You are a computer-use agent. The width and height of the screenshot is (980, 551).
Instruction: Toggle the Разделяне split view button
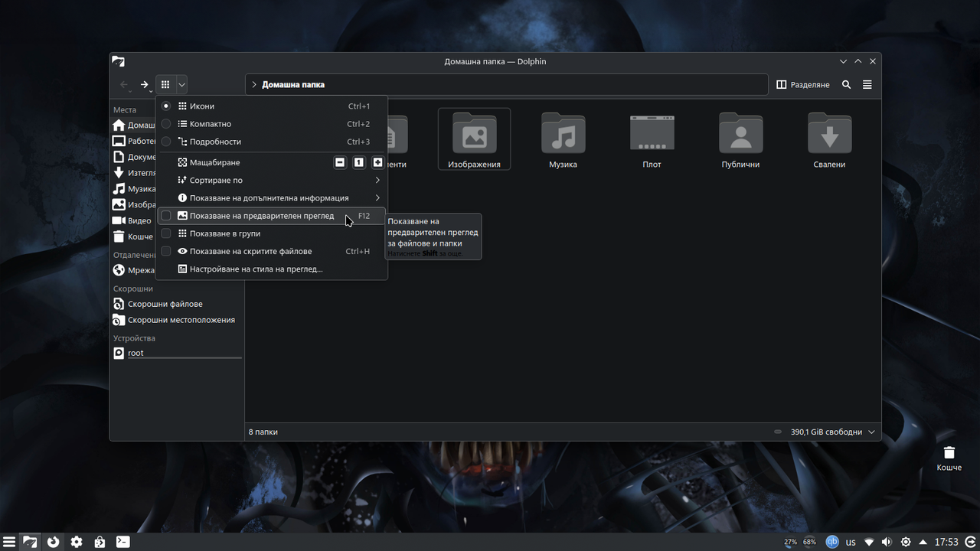(803, 85)
